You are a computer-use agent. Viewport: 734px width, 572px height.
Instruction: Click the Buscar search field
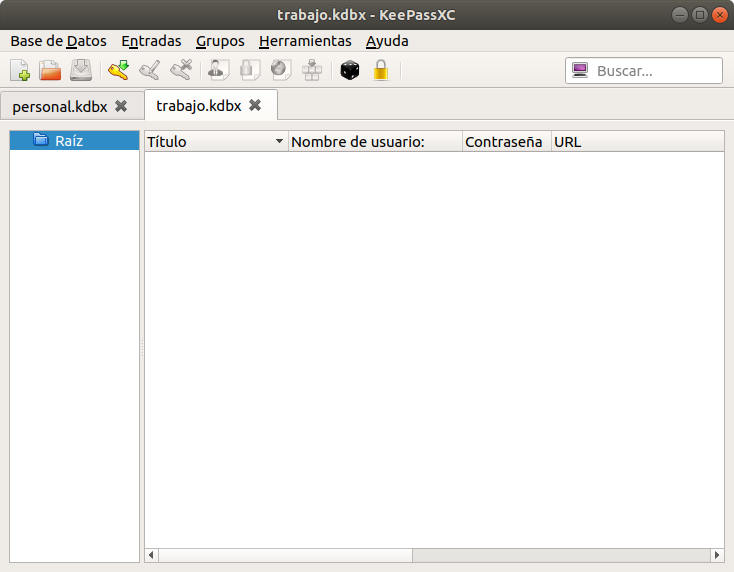[655, 71]
